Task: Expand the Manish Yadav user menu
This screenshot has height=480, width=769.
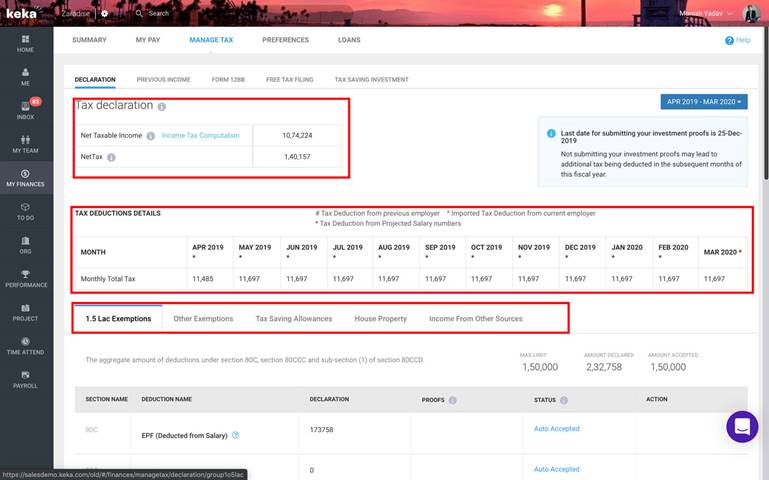Action: tap(706, 13)
